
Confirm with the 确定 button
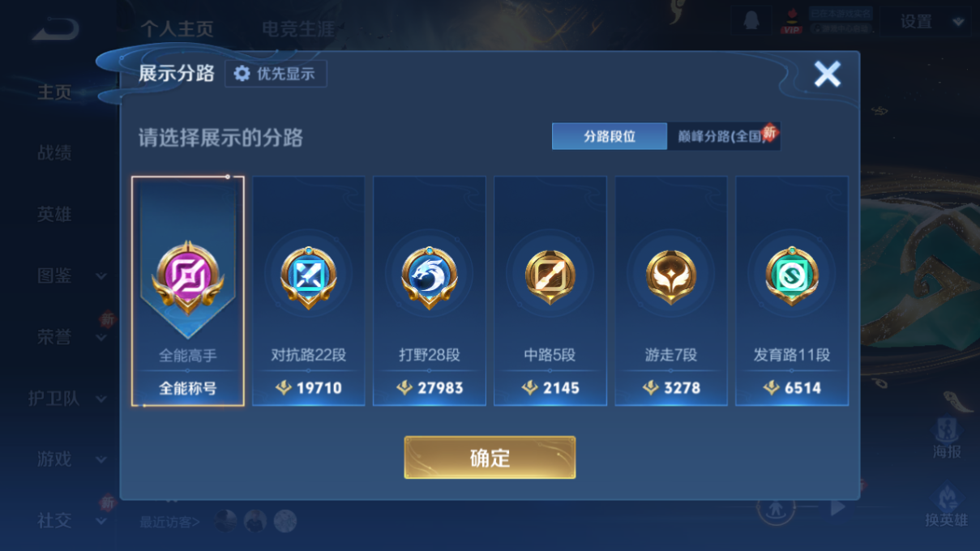coord(490,458)
